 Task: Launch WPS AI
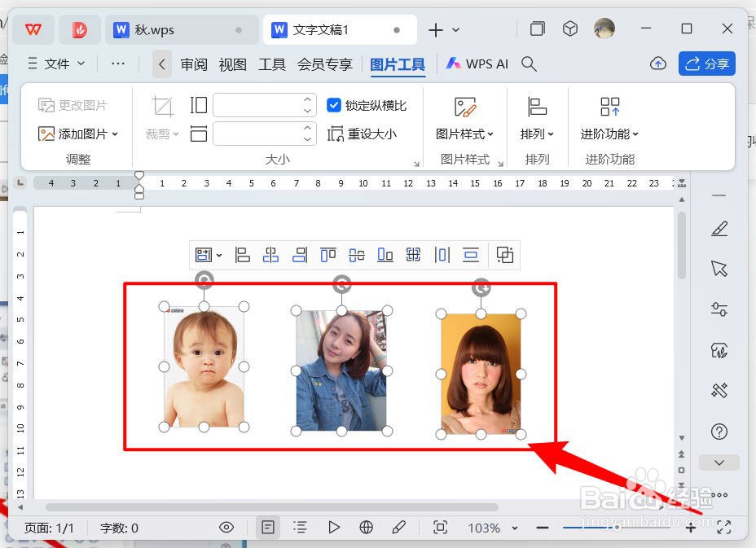[477, 64]
